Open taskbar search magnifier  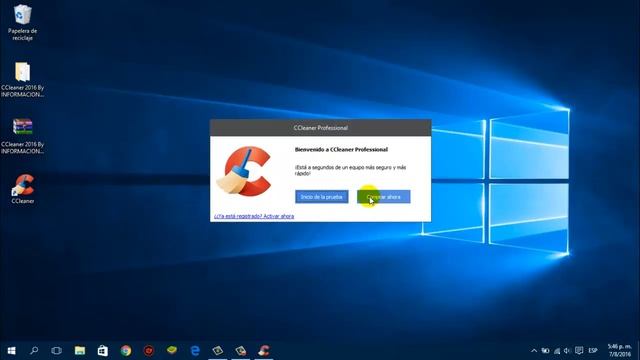[34, 351]
